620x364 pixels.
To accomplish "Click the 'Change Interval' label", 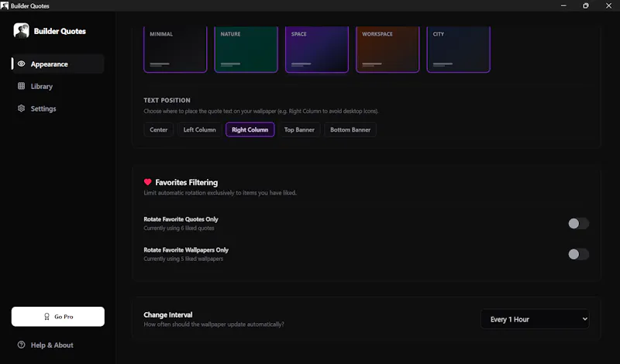I will [x=168, y=314].
